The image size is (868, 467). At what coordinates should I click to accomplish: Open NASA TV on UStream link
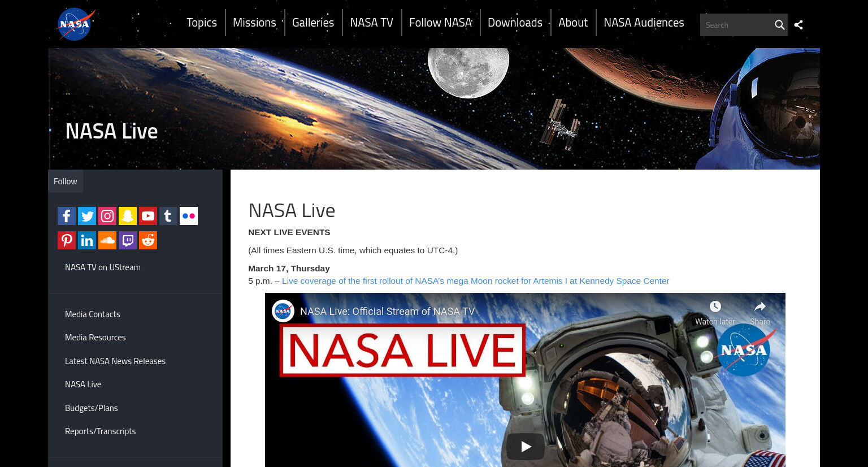coord(103,267)
